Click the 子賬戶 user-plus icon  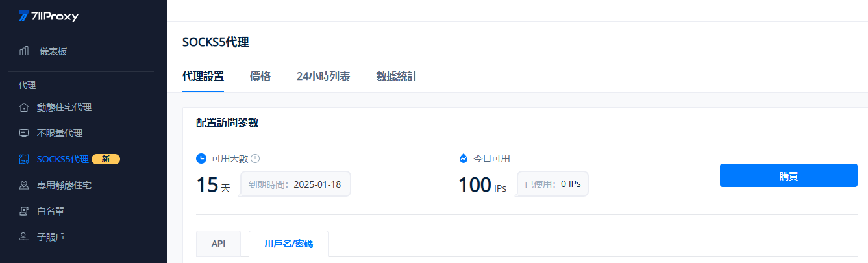pos(24,237)
